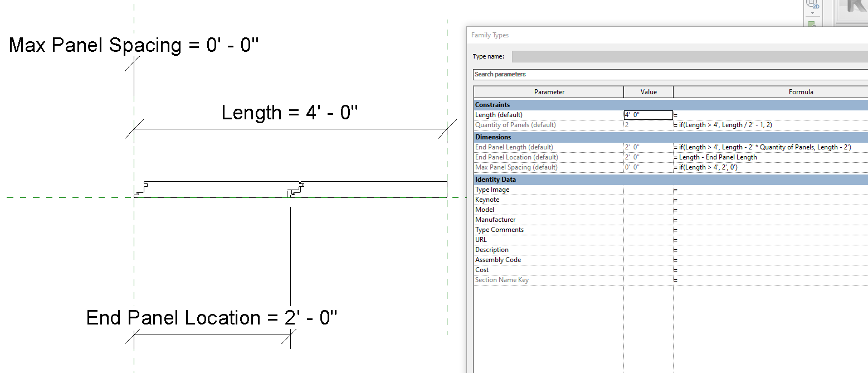Click the Search parameters field
868x373 pixels.
(x=670, y=74)
